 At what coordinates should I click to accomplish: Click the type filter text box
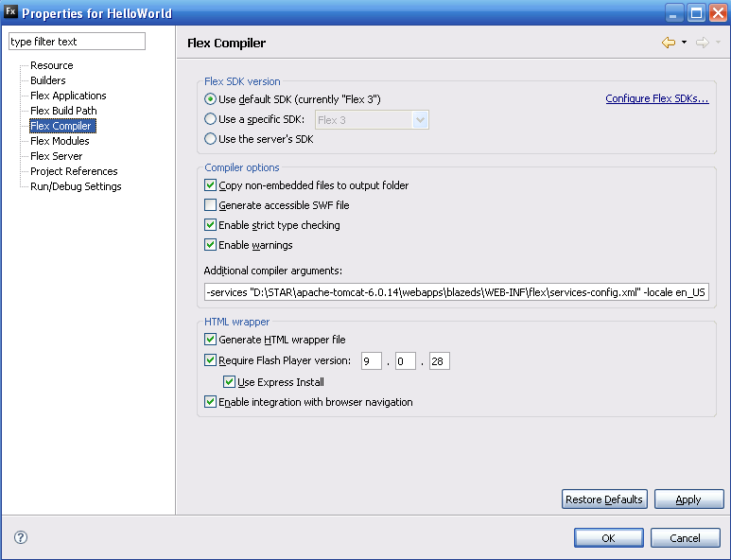tap(77, 41)
